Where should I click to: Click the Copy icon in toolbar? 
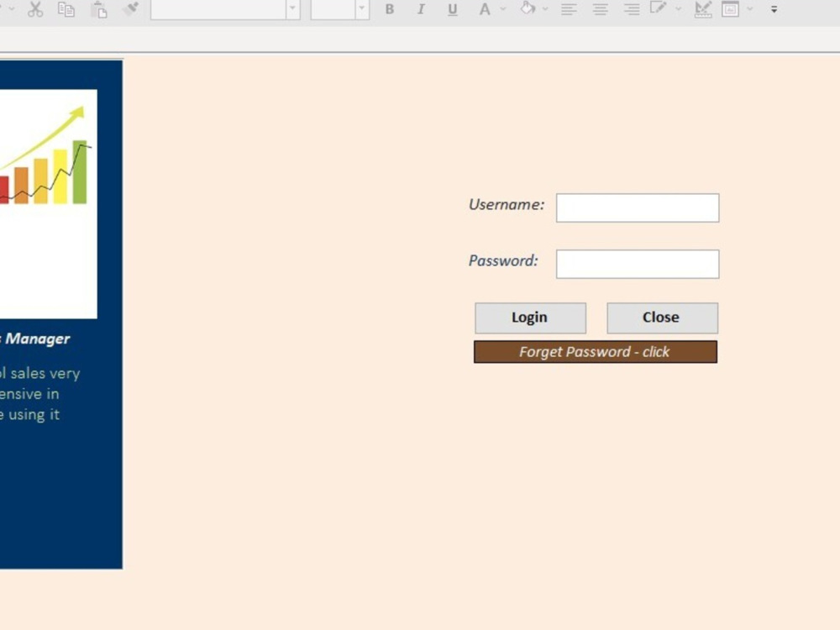pos(66,9)
